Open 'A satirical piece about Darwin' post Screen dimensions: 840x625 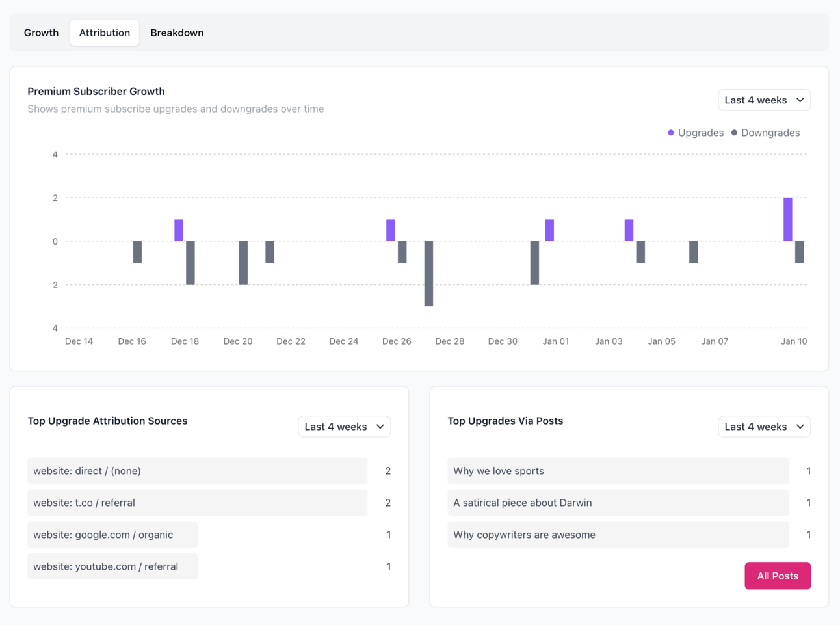point(618,503)
